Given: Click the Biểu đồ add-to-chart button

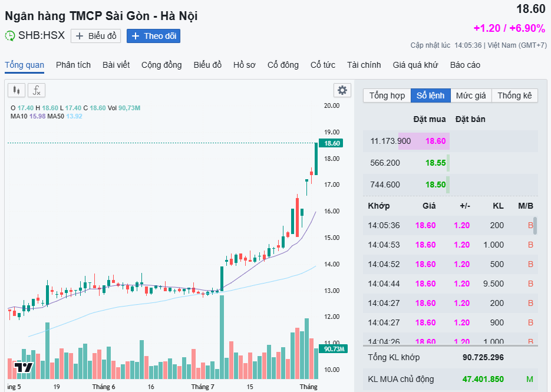Looking at the screenshot, I should pos(95,36).
